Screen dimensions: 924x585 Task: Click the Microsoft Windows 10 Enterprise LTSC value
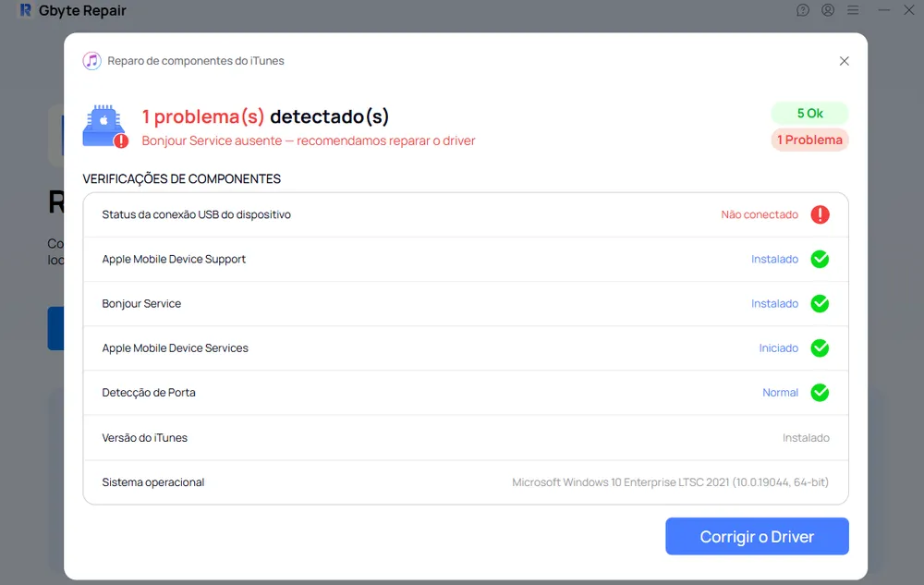point(670,481)
